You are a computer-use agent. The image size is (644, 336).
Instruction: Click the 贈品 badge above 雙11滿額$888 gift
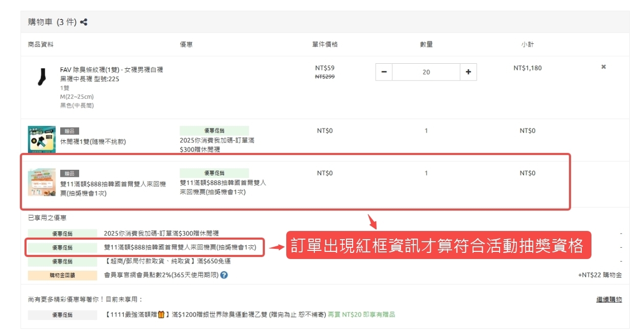pos(69,173)
